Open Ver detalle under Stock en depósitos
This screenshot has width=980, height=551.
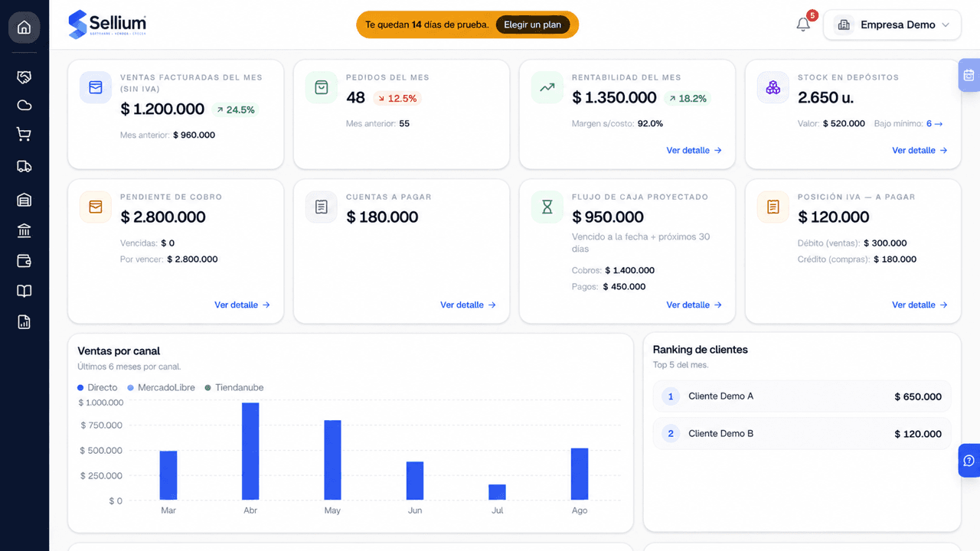click(x=920, y=151)
